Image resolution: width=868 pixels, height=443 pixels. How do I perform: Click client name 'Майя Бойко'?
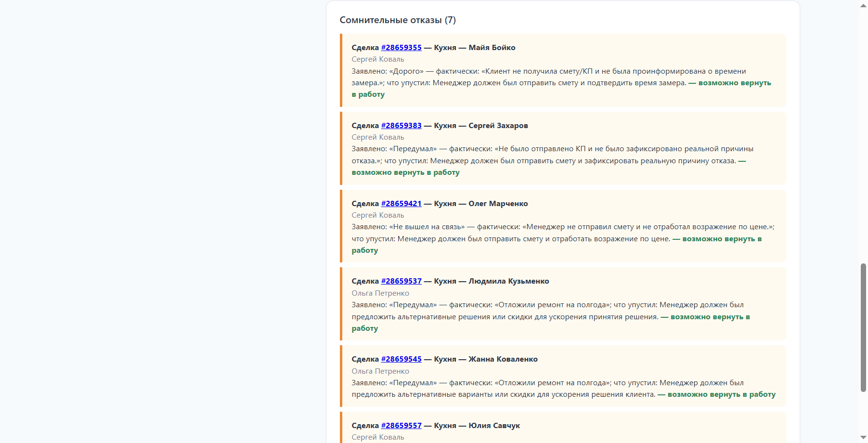pyautogui.click(x=492, y=48)
